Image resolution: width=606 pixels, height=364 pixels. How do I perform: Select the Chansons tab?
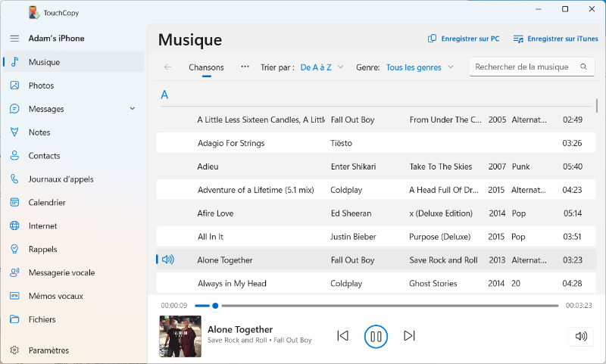(206, 67)
